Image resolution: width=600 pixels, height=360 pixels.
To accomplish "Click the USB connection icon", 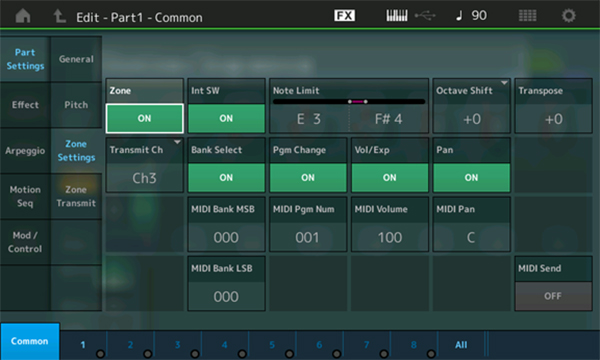I will tap(425, 15).
